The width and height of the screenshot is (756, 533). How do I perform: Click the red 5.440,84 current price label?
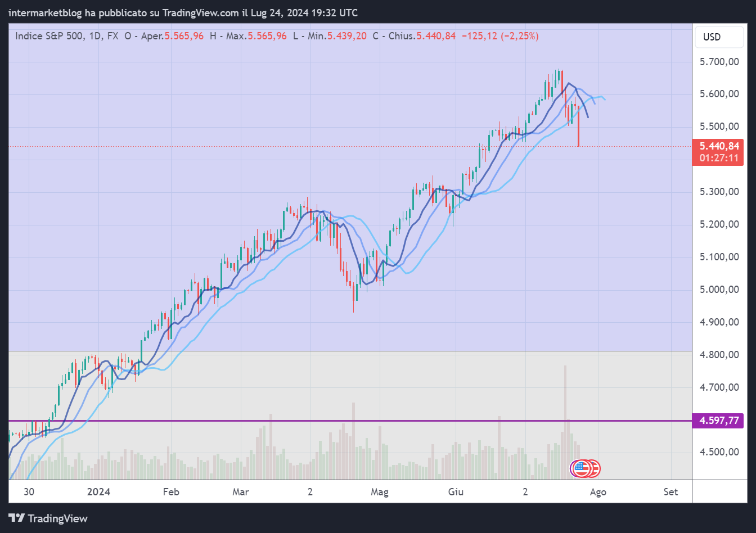tap(719, 147)
